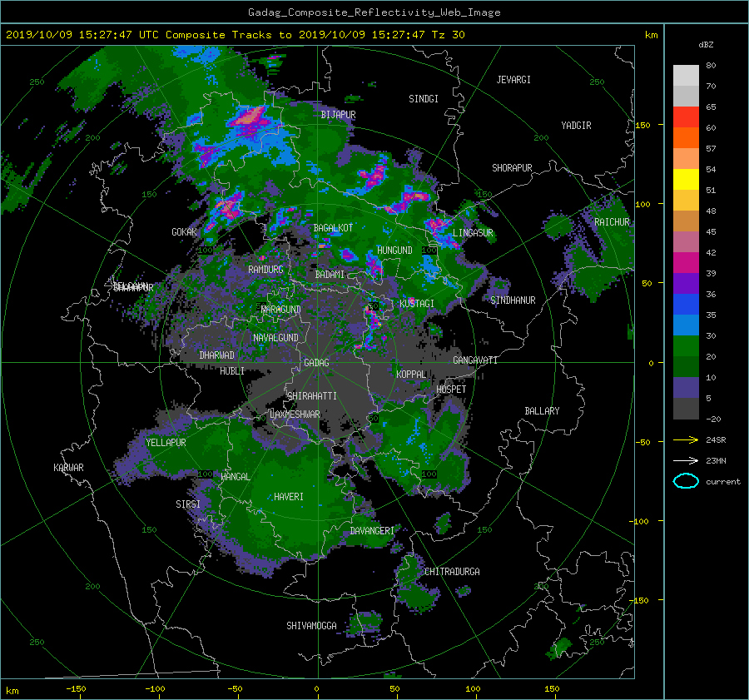Click the KUSTAGI city label
Image resolution: width=749 pixels, height=700 pixels.
(x=417, y=304)
